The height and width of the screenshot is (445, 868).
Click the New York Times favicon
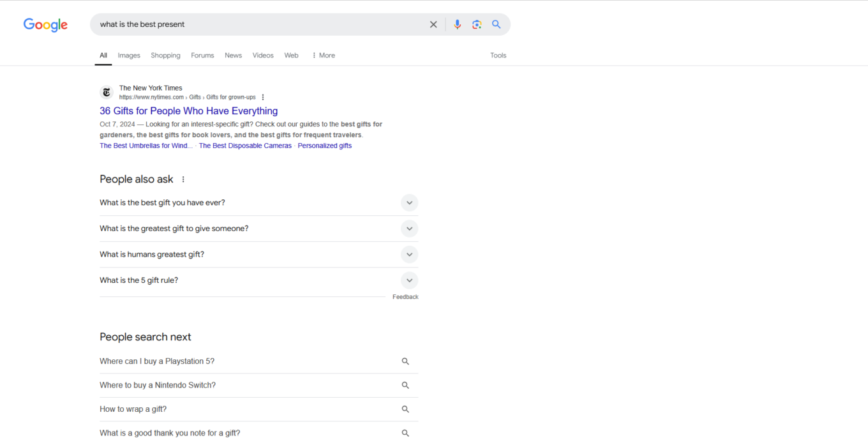[x=106, y=92]
